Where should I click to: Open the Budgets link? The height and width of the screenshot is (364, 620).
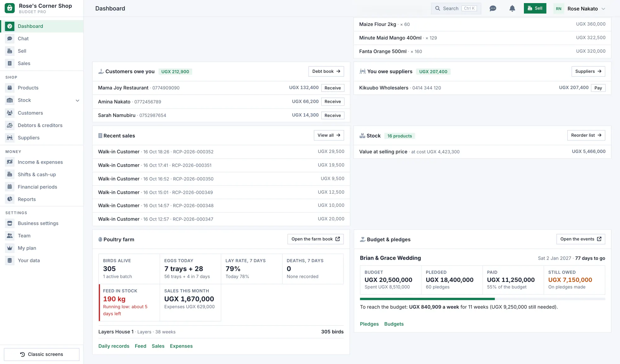pos(394,324)
